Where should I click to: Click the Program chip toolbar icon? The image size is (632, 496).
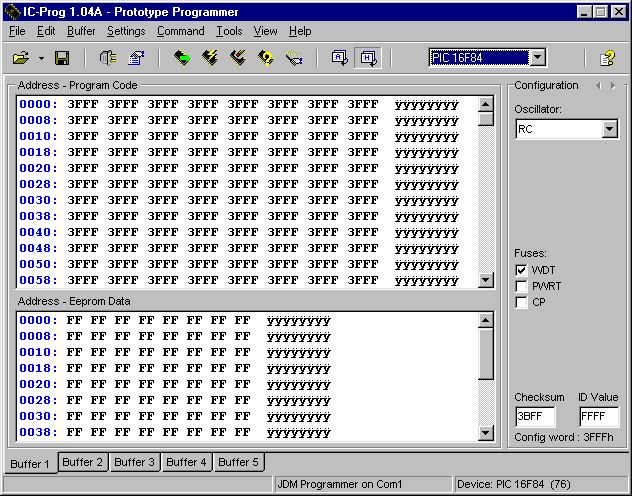(x=209, y=59)
